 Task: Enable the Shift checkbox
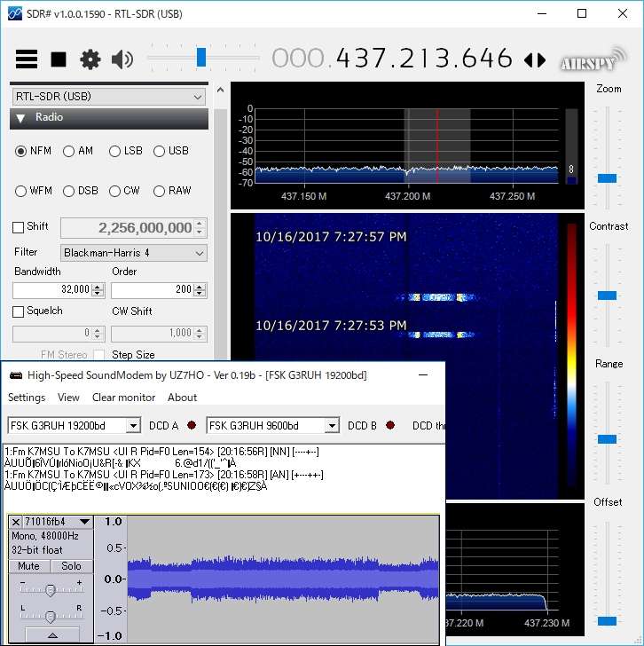click(19, 227)
